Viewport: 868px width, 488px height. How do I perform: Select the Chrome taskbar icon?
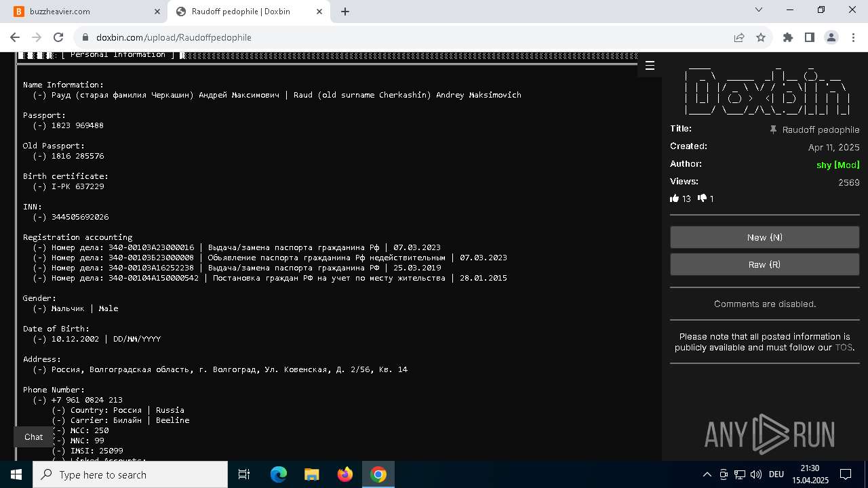(x=378, y=474)
